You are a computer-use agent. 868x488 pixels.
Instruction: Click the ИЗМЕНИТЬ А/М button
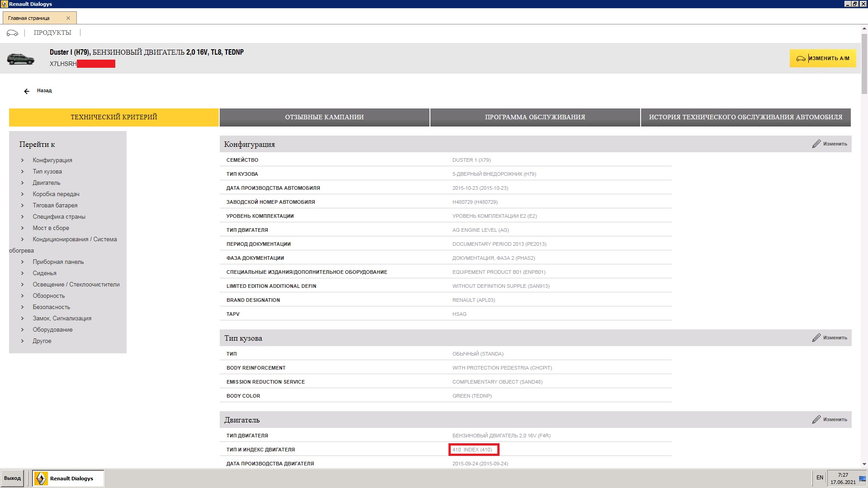823,58
